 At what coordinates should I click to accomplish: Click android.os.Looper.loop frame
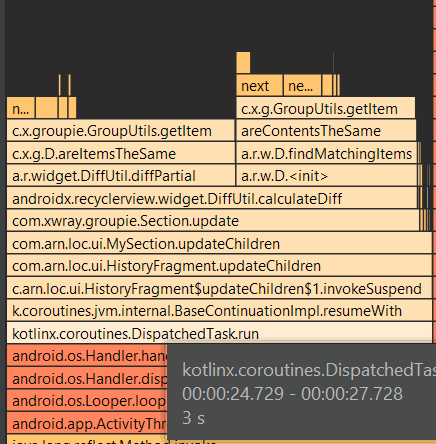click(87, 401)
